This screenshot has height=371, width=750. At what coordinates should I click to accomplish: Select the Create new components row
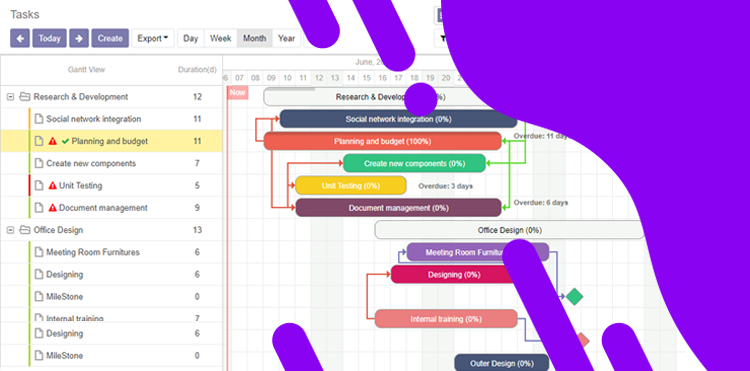[111, 164]
